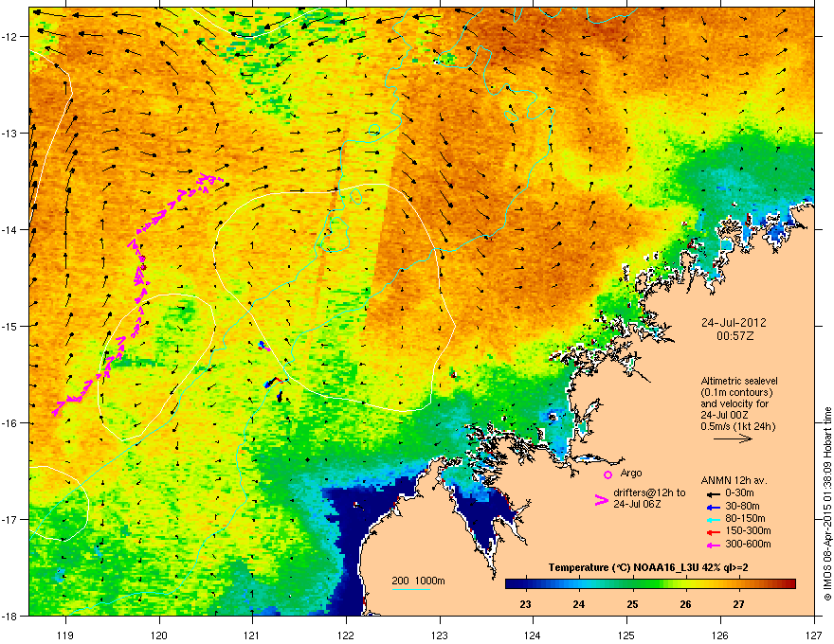
Task: Click the vertical IMOS Hobart time copyright text
Action: pos(827,504)
